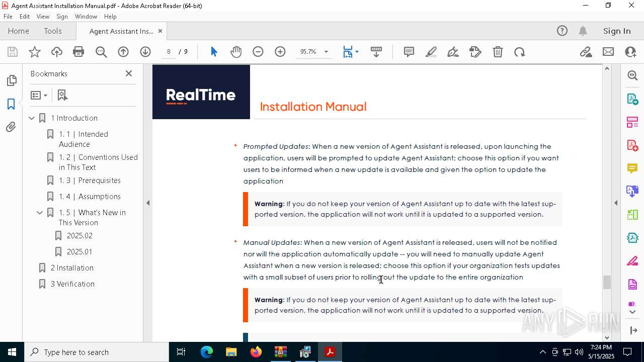
Task: Click the Sign In link
Action: 617,31
